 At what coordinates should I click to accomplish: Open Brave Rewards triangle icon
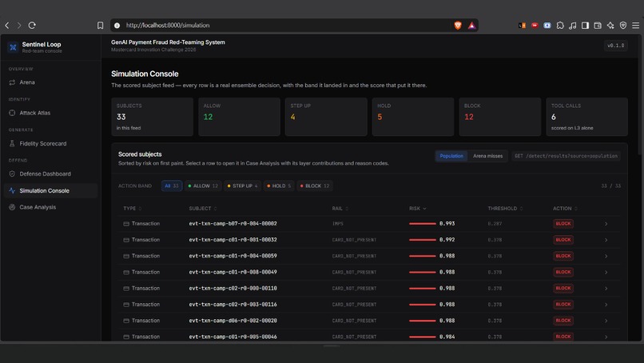click(472, 26)
